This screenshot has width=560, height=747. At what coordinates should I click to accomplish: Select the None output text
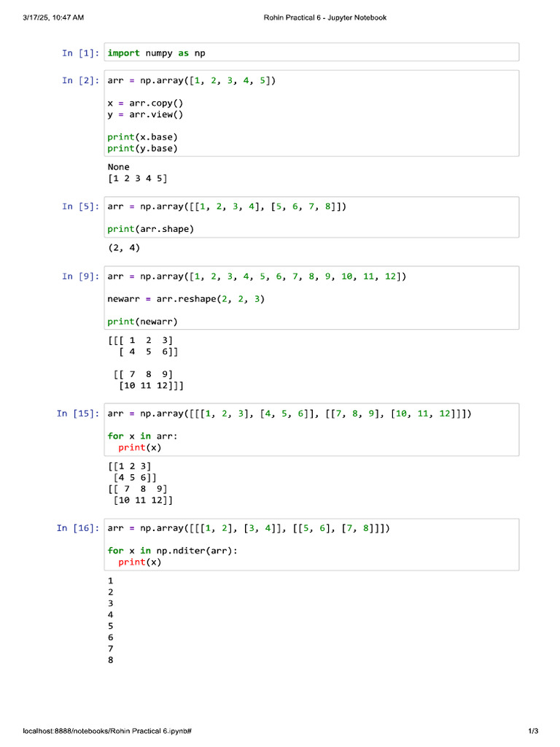point(119,167)
